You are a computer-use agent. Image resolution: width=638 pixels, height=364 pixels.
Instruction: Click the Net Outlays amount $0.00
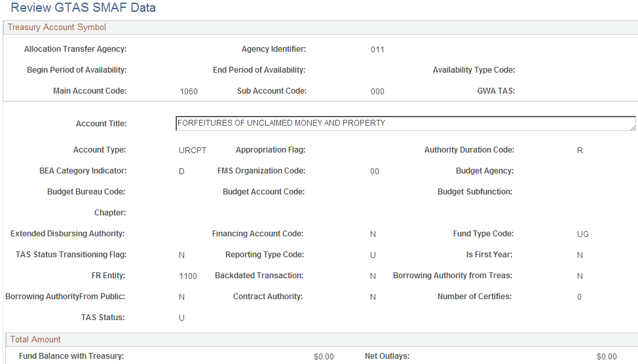click(607, 357)
